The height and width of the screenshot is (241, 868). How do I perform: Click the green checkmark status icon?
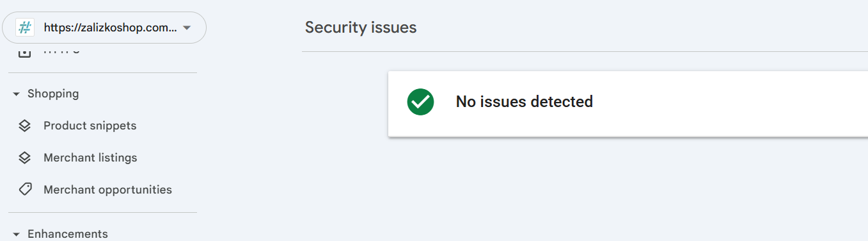pos(420,101)
